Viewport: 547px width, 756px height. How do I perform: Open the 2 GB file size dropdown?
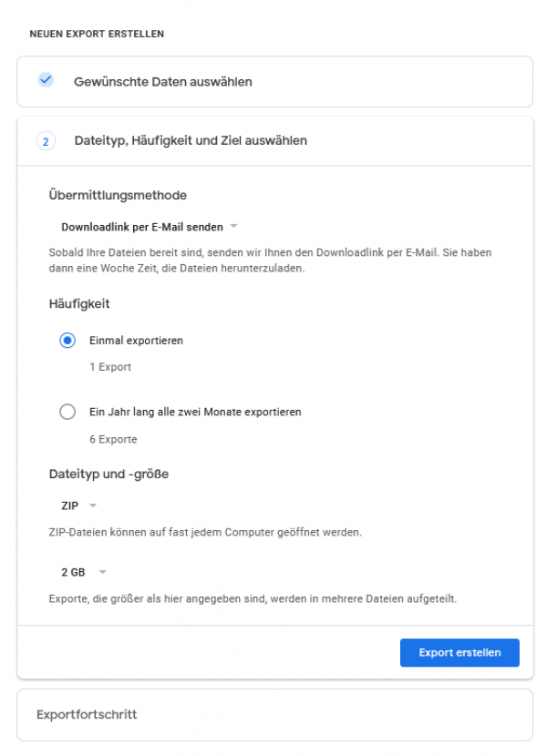click(x=84, y=572)
